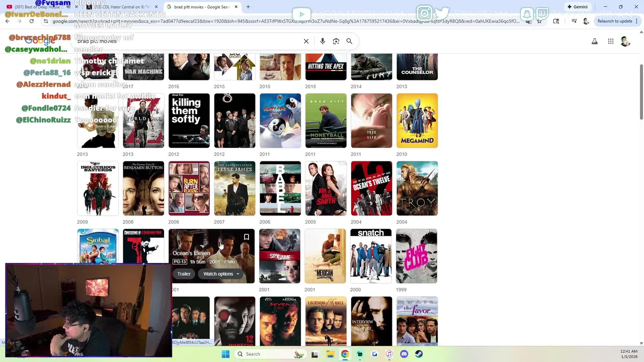Image resolution: width=644 pixels, height=362 pixels.
Task: Open Google account avatar on search page
Action: (625, 41)
